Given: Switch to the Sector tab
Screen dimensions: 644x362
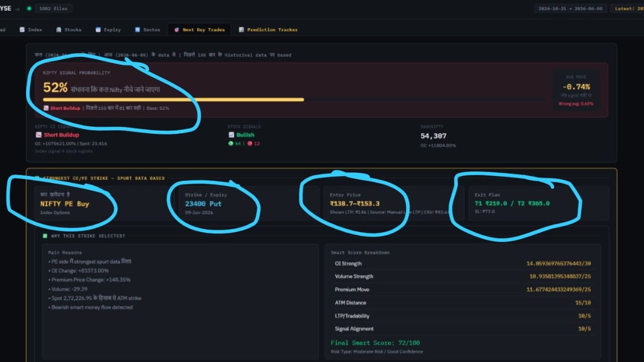Looking at the screenshot, I should [147, 30].
